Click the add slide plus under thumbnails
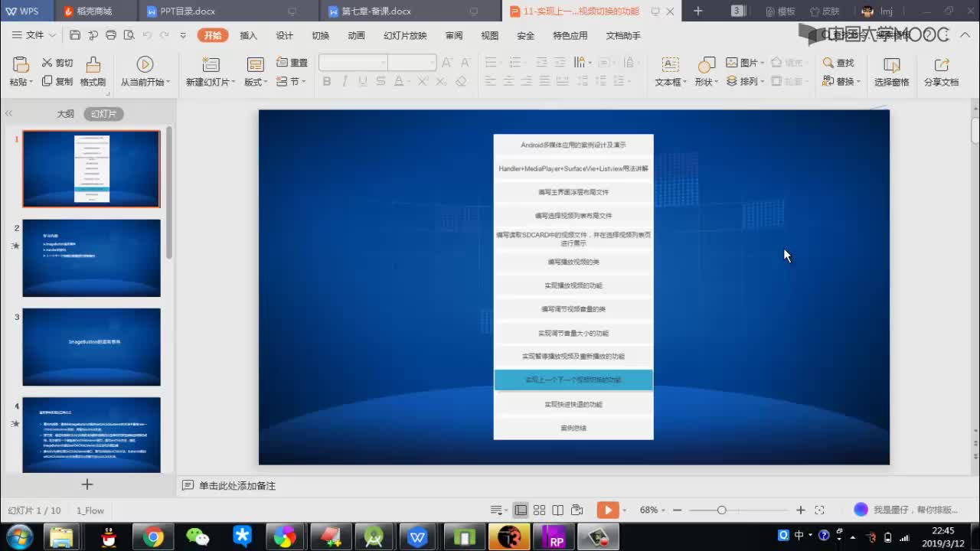 coord(87,484)
